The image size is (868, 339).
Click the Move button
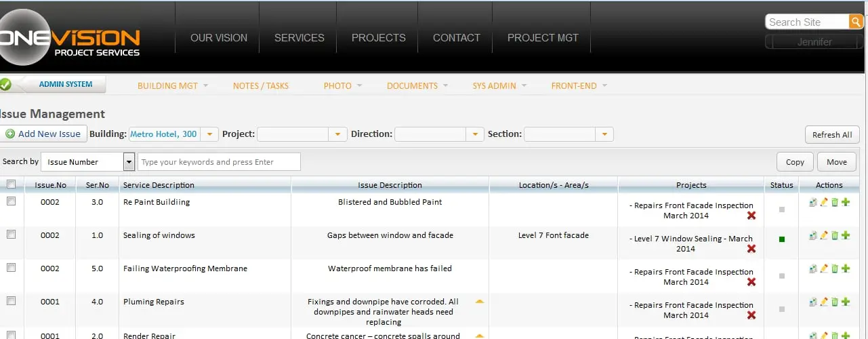837,161
